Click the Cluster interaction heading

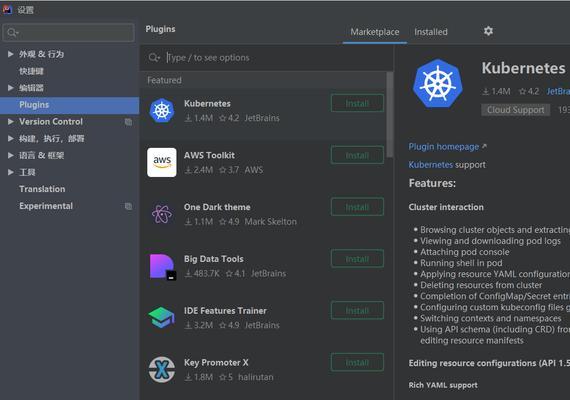pos(446,207)
